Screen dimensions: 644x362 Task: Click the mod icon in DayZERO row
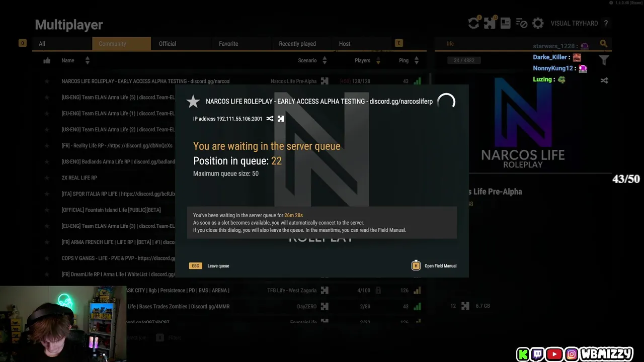tap(325, 306)
